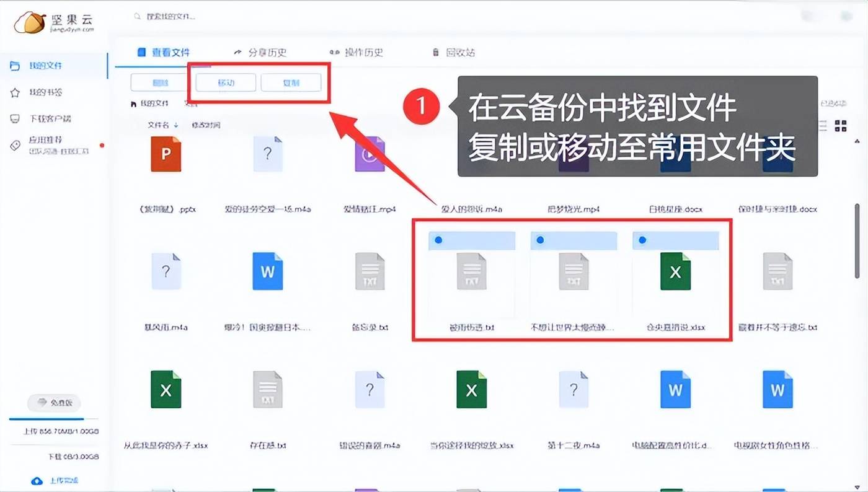Switch to the 操作历史 tab
Screen dimensions: 868x492
(x=356, y=53)
